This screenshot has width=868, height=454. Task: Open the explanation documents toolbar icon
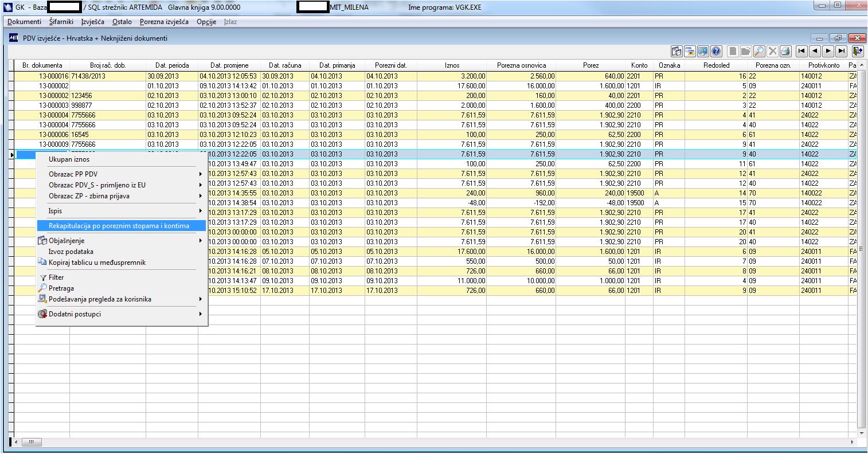point(677,51)
